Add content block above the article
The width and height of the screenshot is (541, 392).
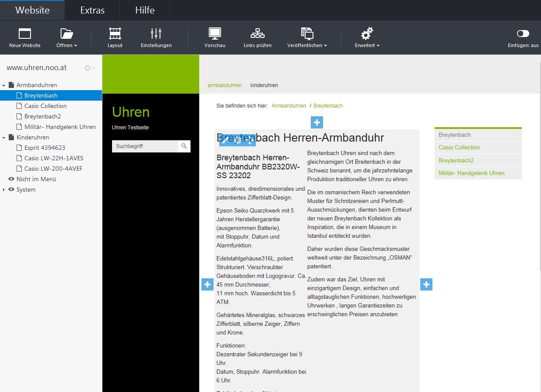[x=317, y=122]
